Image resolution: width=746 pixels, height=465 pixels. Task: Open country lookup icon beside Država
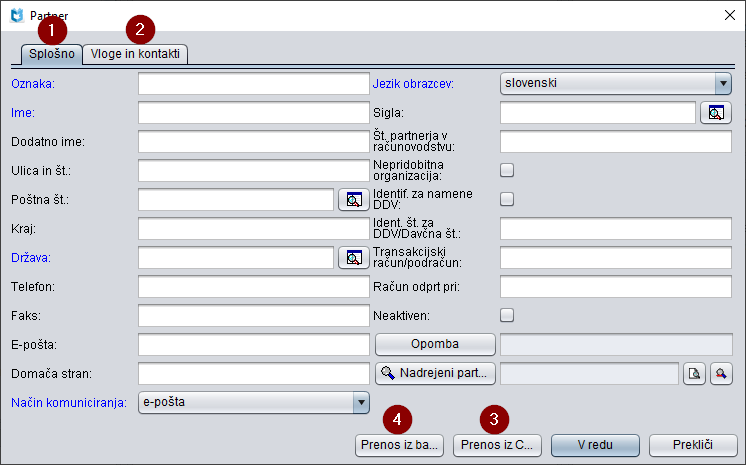(354, 258)
